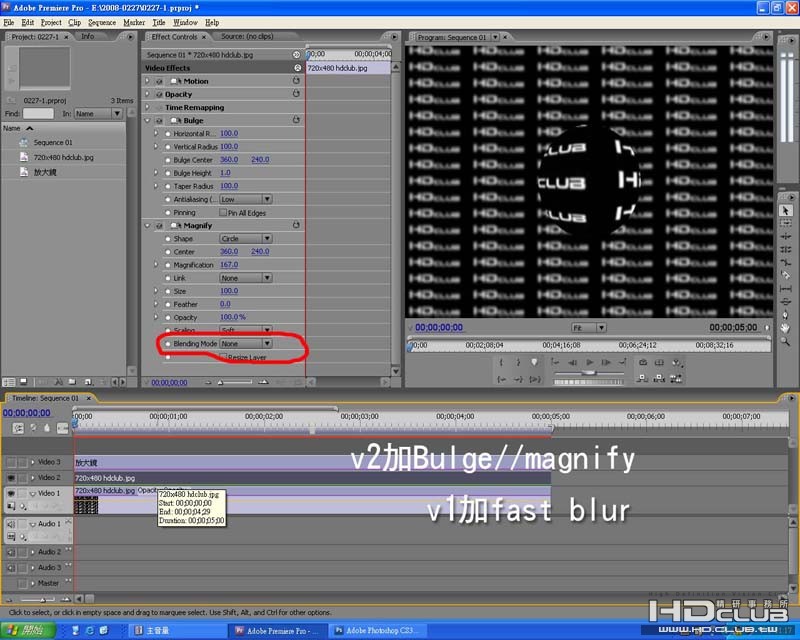Select the 720x480 hdclub.jpg clip on Video 2
Screen dimensions: 800x640
pyautogui.click(x=312, y=478)
